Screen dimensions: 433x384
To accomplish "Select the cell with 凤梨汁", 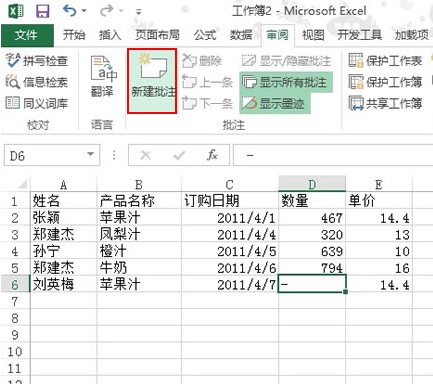I will tap(139, 234).
